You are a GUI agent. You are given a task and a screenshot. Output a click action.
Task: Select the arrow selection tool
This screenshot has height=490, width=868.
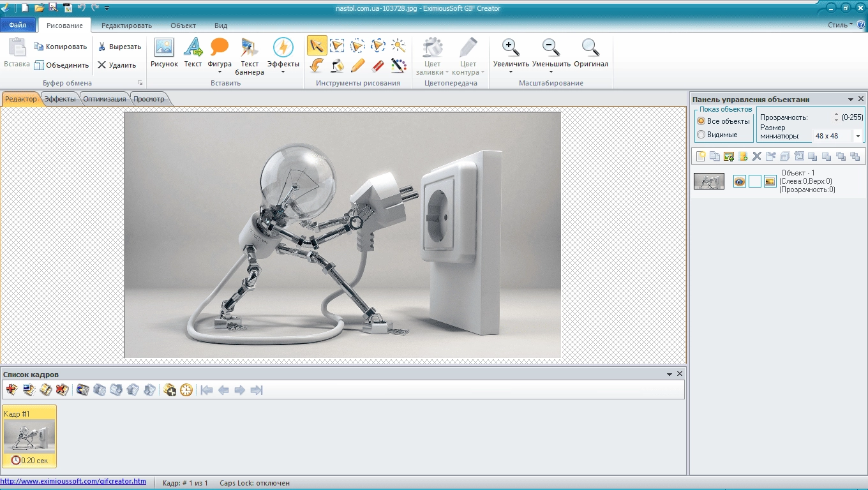point(317,45)
